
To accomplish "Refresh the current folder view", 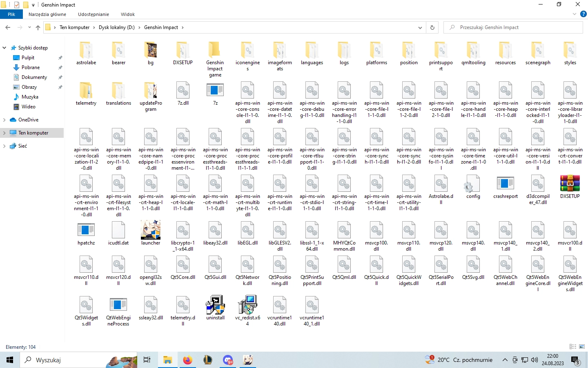I will (x=432, y=27).
